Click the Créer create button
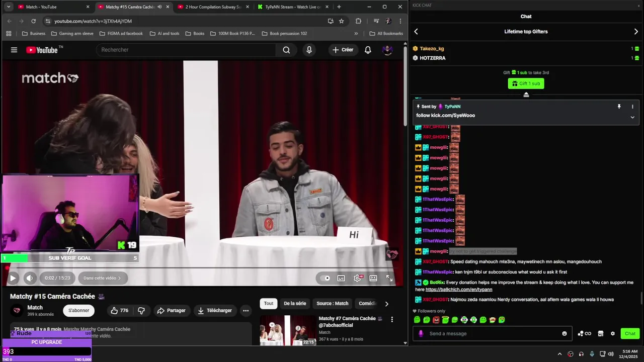The height and width of the screenshot is (362, 644). [343, 50]
